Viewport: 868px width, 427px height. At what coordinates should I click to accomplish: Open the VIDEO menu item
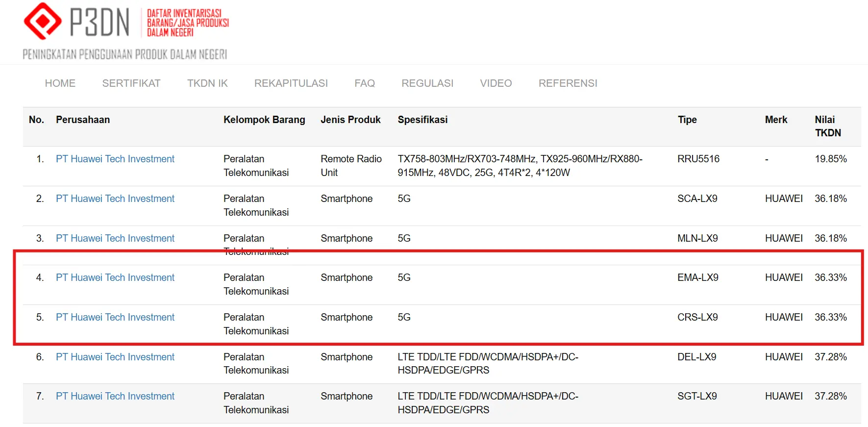[496, 83]
